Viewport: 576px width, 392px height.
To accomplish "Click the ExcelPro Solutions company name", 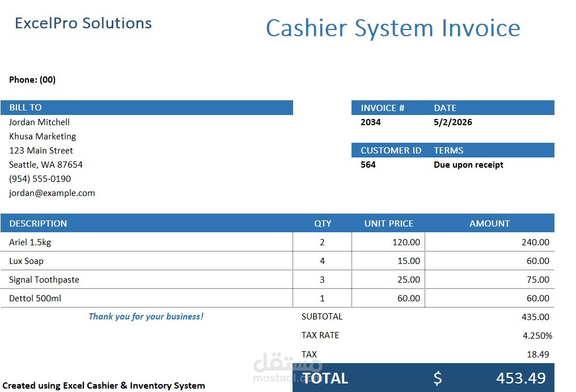I will 83,23.
